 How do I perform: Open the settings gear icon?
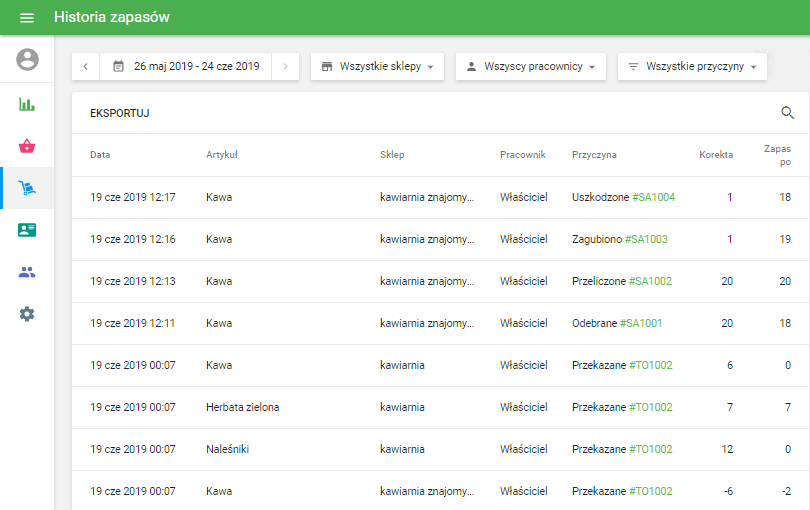[27, 314]
